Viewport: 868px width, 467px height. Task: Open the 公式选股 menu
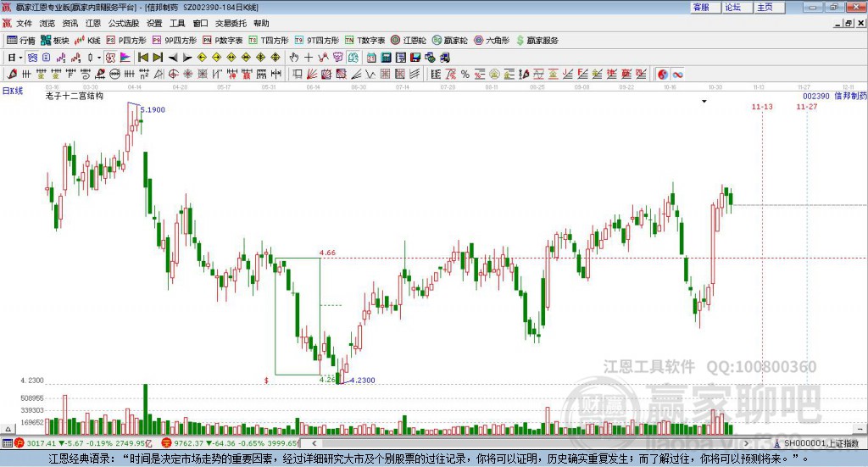tap(124, 23)
